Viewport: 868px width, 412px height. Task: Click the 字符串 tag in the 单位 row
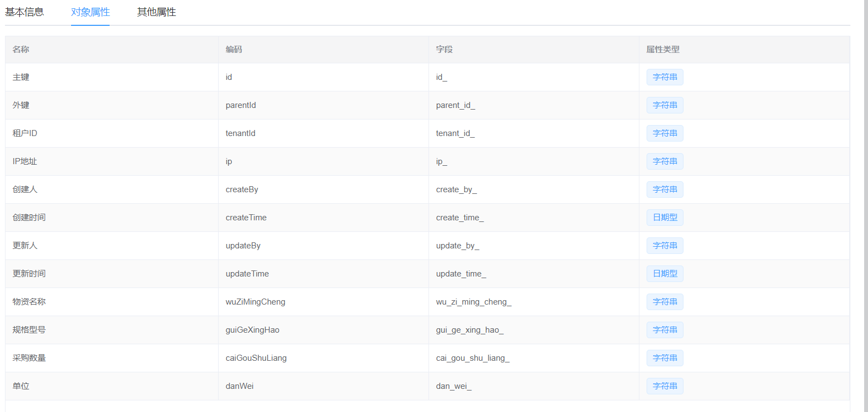[x=665, y=386]
